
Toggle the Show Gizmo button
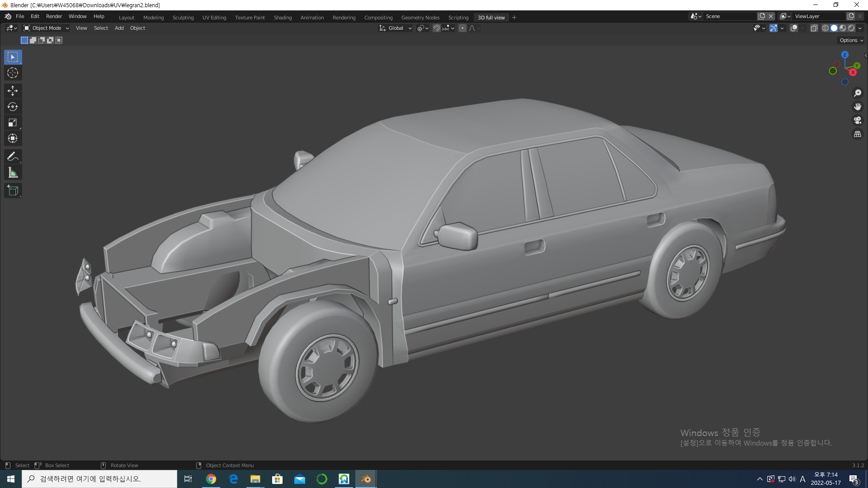(774, 28)
